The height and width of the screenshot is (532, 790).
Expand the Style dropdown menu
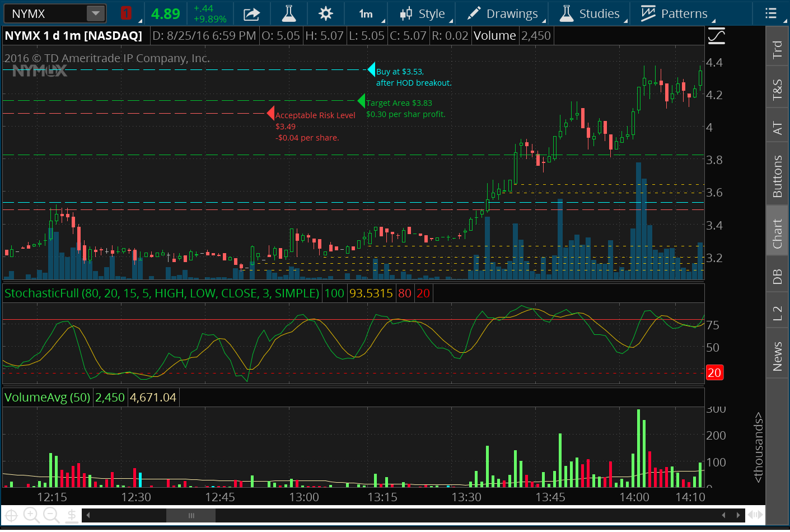coord(423,14)
